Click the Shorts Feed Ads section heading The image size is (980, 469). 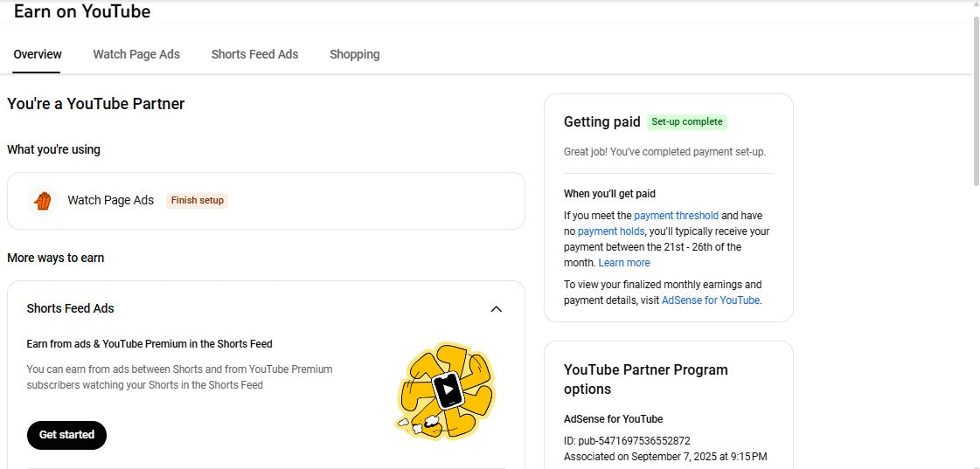pos(70,308)
